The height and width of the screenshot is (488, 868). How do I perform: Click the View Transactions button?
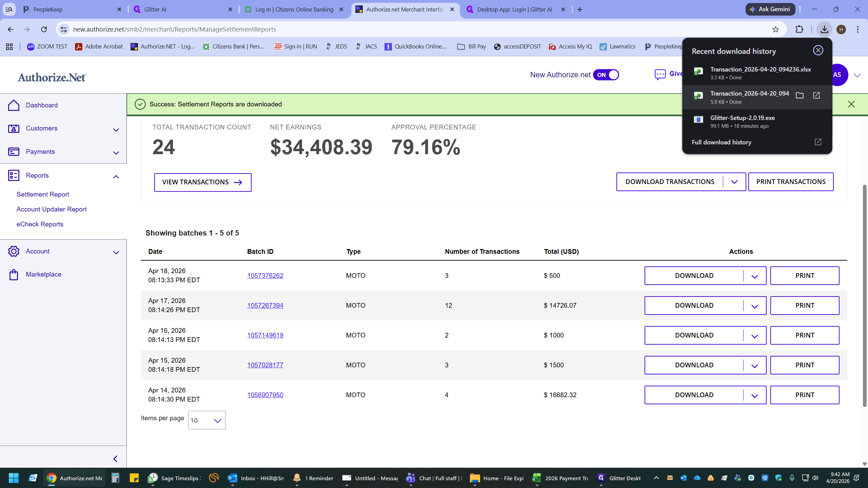203,182
